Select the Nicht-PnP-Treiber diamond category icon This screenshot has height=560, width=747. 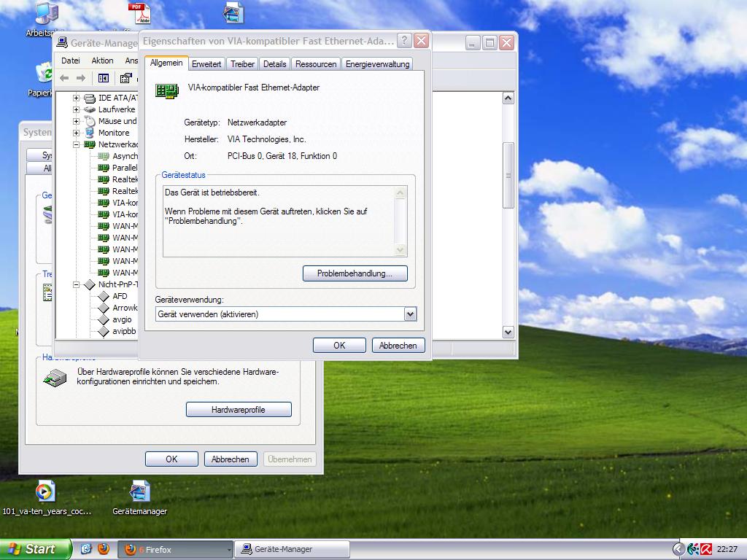click(90, 285)
